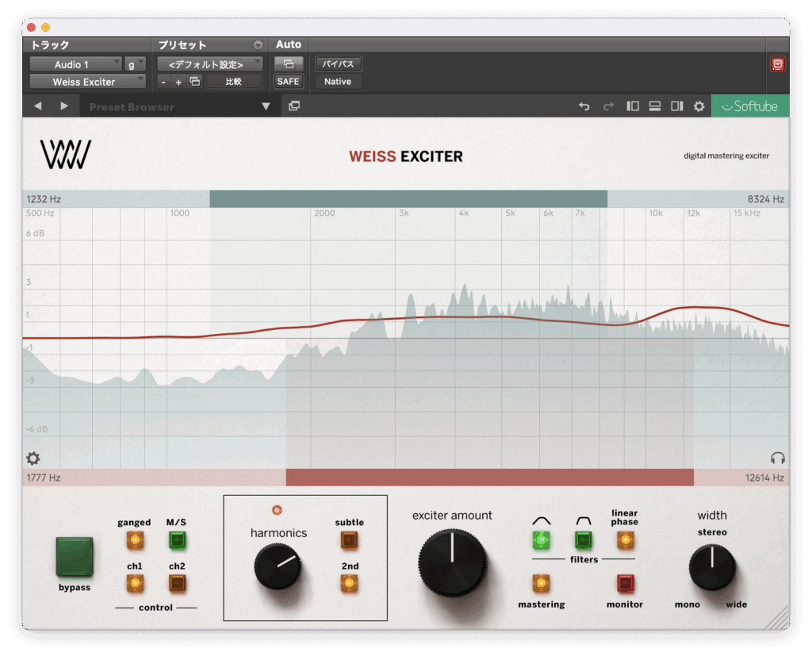The height and width of the screenshot is (656, 812).
Task: Go to the previous preset with the left arrow
Action: tap(38, 106)
